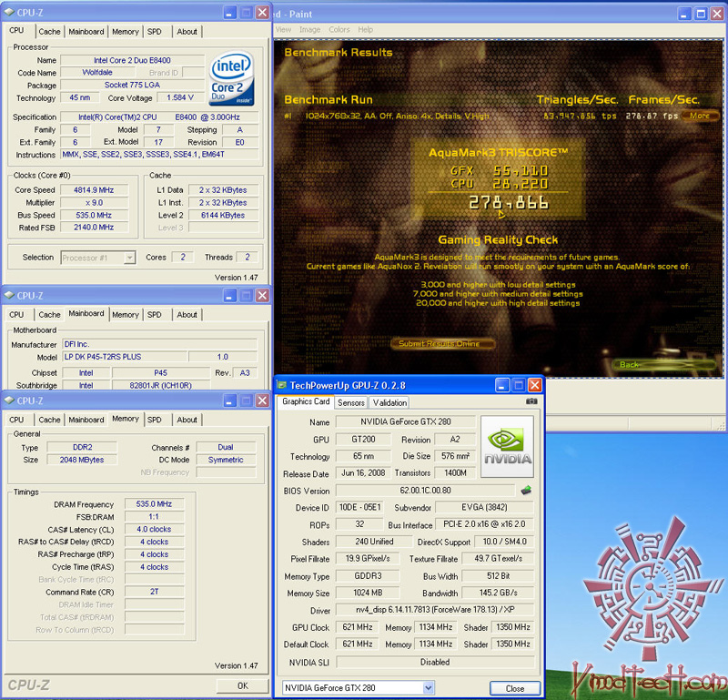The image size is (728, 700).
Task: Open About tab in top CPU-Z window
Action: point(187,32)
